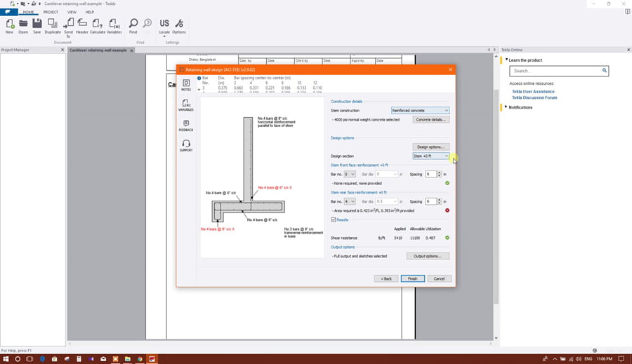Open the Header tool
This screenshot has height=364, width=632.
coord(82,26)
